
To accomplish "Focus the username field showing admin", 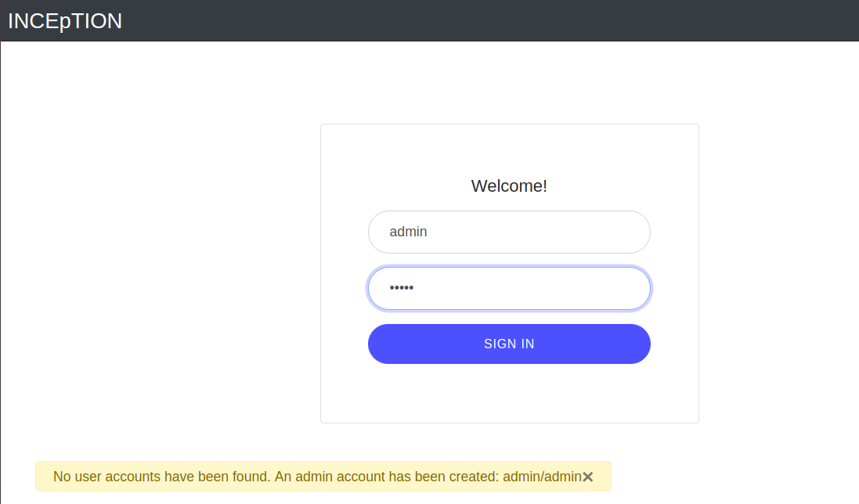I will point(509,232).
